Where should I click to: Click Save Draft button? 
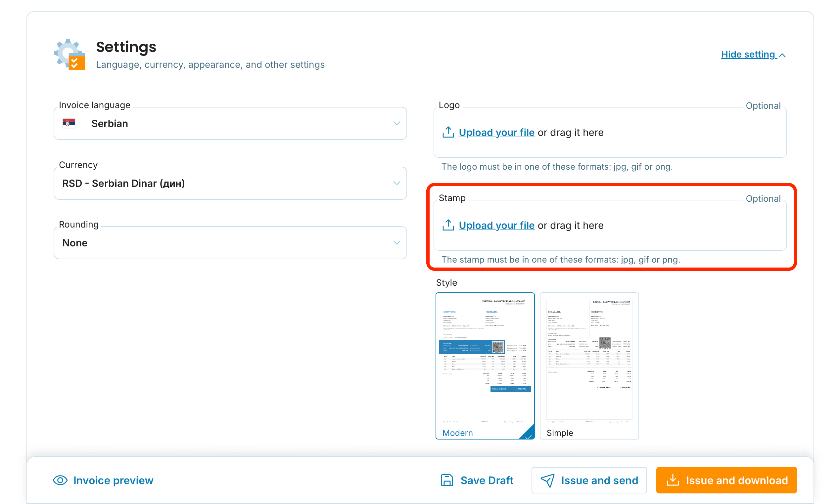tap(477, 480)
